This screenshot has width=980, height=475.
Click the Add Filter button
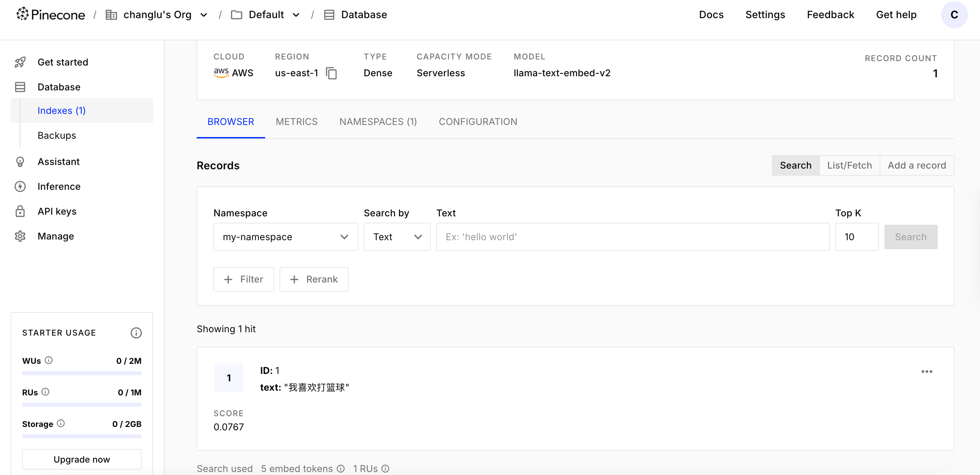243,279
